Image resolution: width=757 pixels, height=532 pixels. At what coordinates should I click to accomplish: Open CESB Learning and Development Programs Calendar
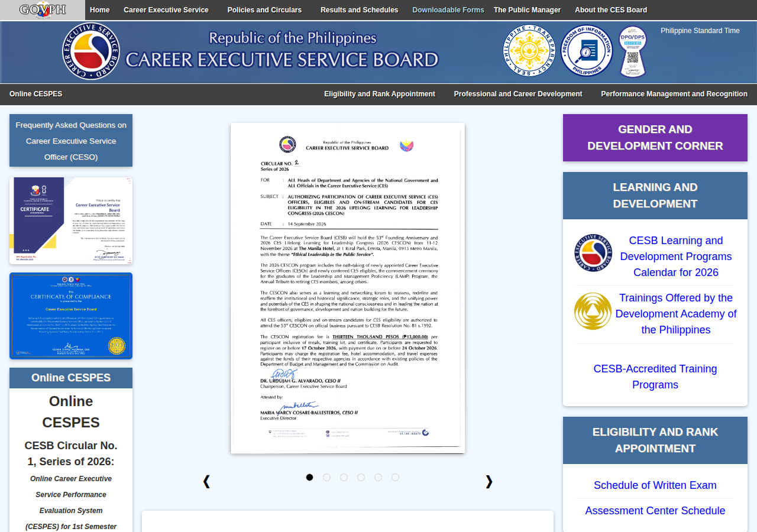676,257
